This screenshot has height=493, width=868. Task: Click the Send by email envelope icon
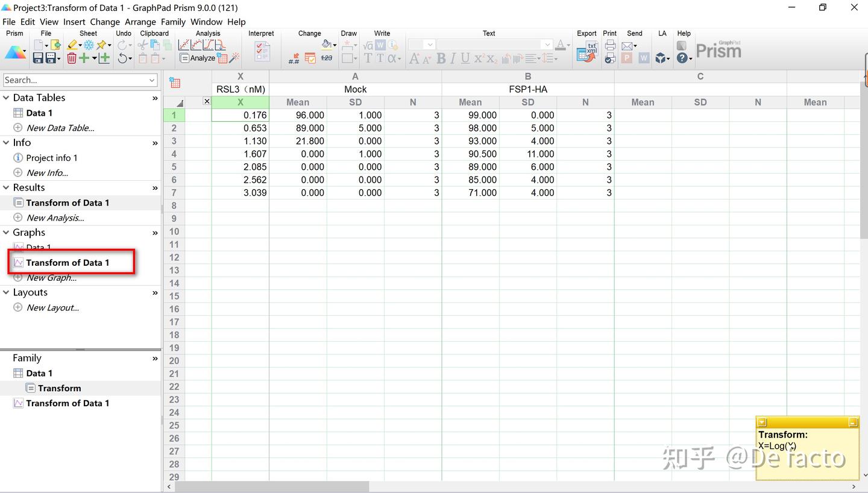click(627, 45)
